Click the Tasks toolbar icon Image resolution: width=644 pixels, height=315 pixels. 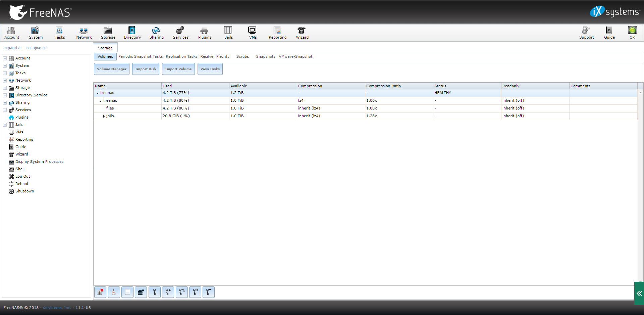pos(60,33)
